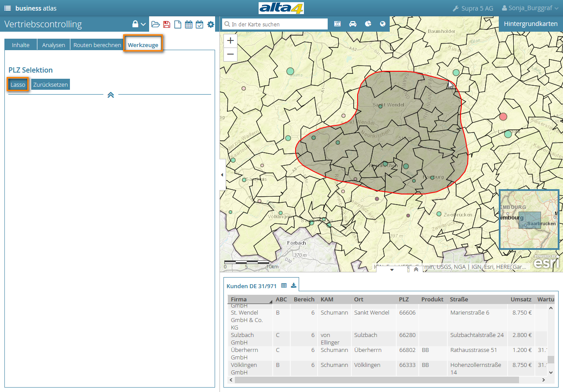The width and height of the screenshot is (563, 392).
Task: Expand the dropdown arrow beside the lock
Action: point(143,25)
